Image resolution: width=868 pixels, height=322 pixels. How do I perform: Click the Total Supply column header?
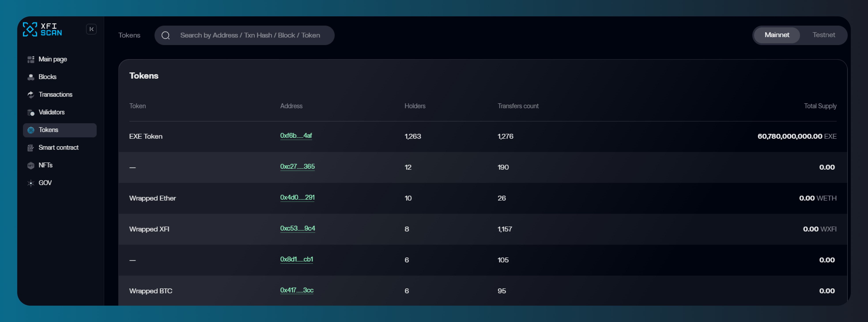820,106
